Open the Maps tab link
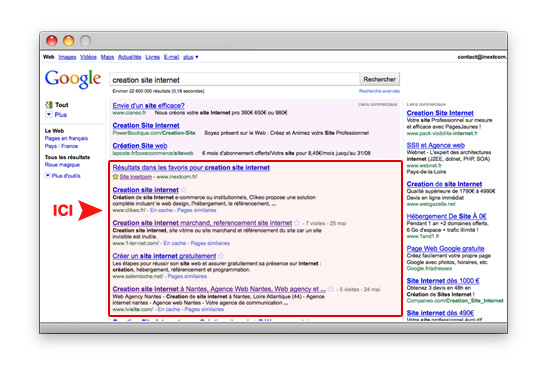The height and width of the screenshot is (383, 548). 107,57
